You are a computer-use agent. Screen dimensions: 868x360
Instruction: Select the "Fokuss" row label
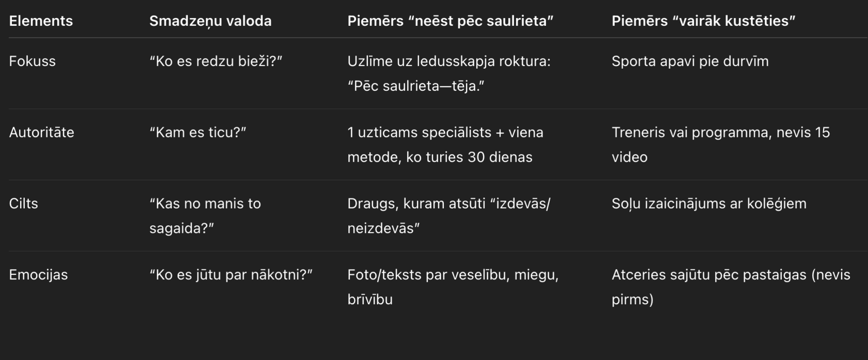[32, 61]
